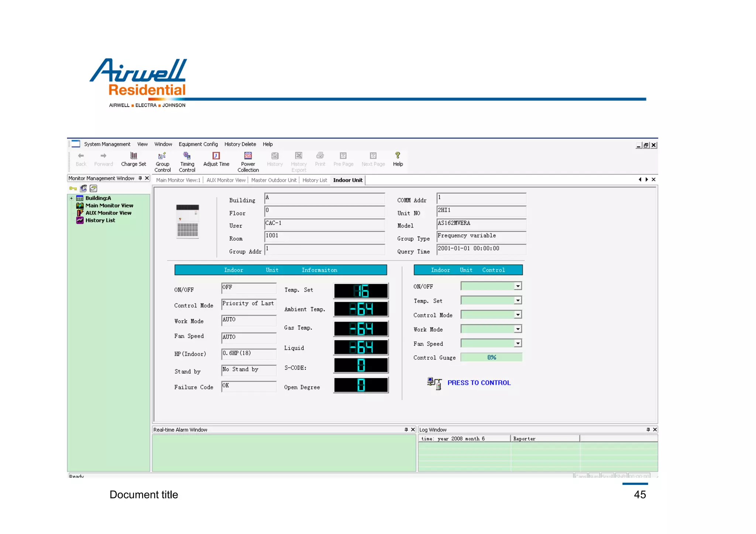The height and width of the screenshot is (534, 756).
Task: Click the PRESS TO CONTROL link
Action: [479, 383]
